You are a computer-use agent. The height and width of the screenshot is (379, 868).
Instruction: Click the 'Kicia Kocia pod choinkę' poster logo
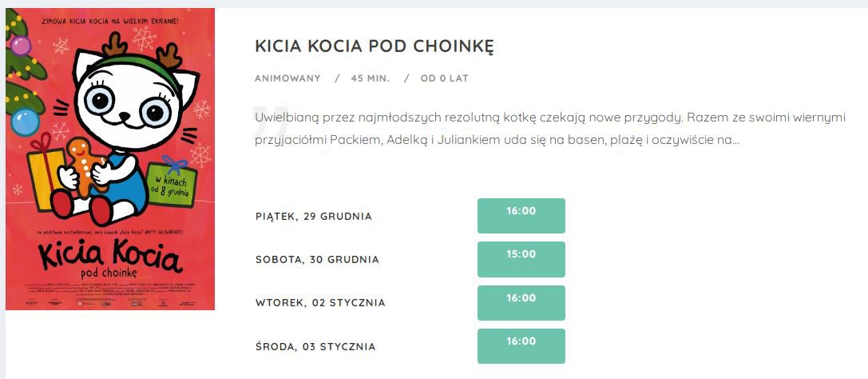coord(109,259)
